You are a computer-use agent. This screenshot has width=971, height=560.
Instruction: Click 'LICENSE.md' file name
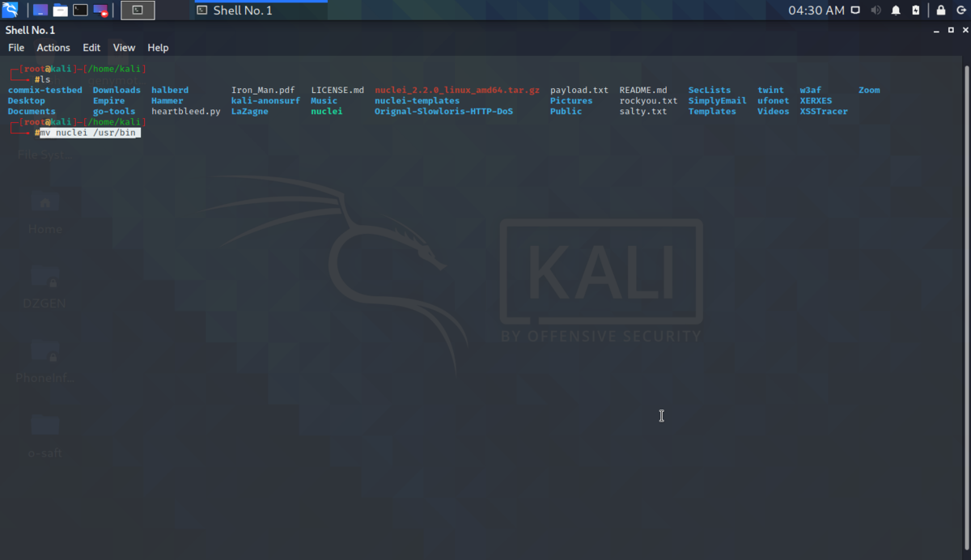[337, 90]
